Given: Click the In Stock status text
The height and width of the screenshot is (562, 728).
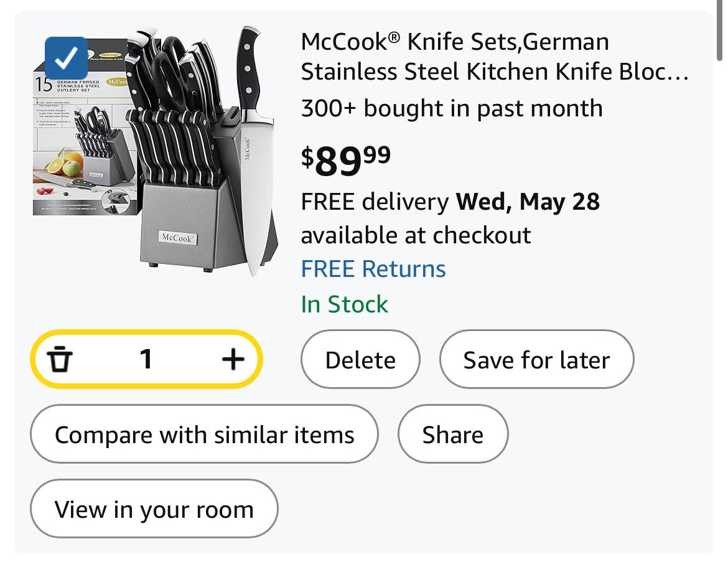Looking at the screenshot, I should (344, 304).
